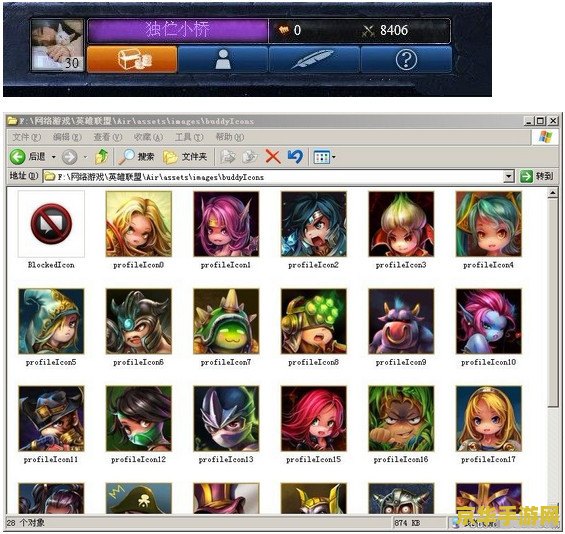Open the address bar dropdown arrow
The width and height of the screenshot is (565, 534).
pyautogui.click(x=508, y=177)
